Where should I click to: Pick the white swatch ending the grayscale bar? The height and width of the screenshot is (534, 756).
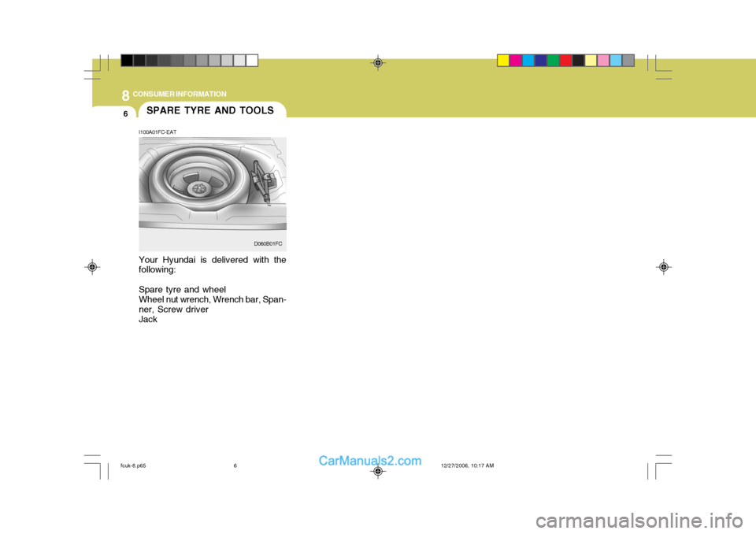252,61
